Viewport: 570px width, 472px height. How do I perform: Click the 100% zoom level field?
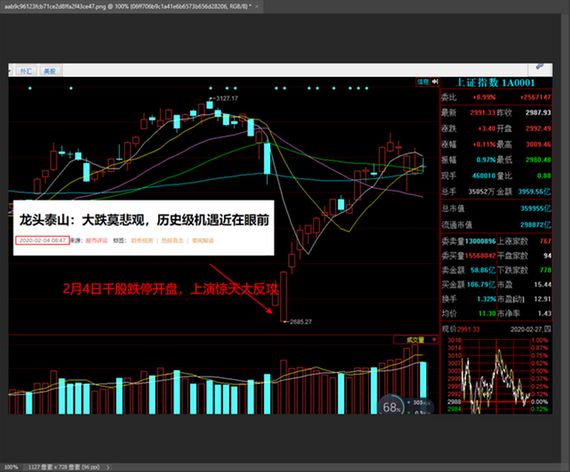pyautogui.click(x=11, y=467)
